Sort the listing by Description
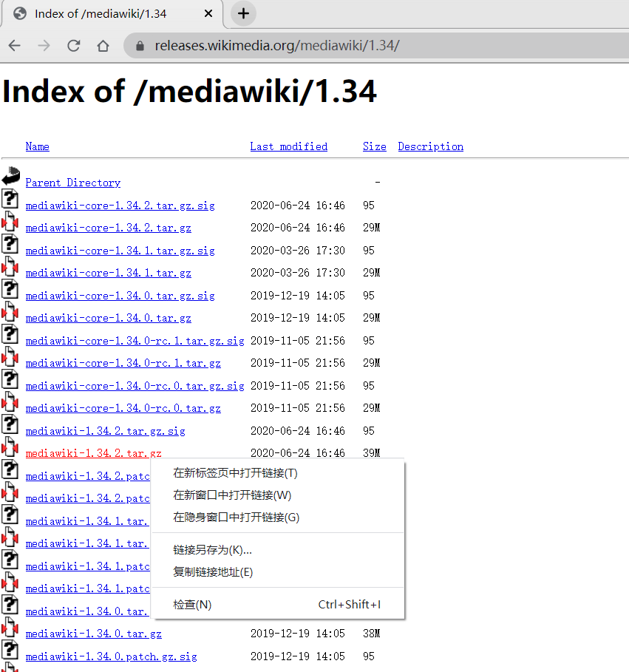The height and width of the screenshot is (672, 629). tap(431, 146)
